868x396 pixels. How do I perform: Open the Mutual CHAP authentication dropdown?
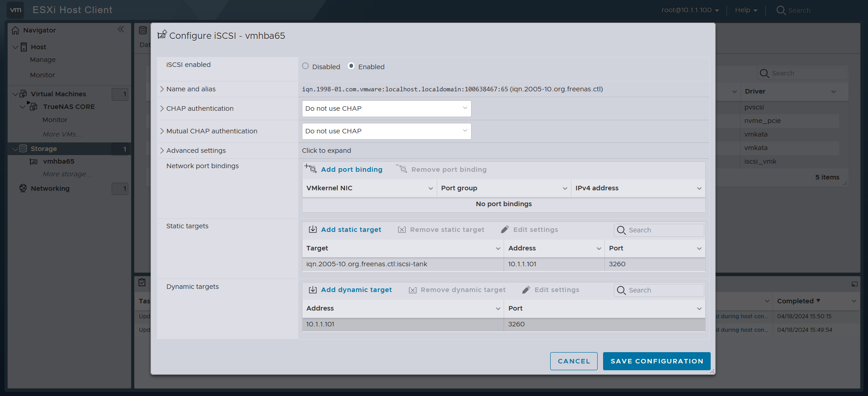(387, 131)
